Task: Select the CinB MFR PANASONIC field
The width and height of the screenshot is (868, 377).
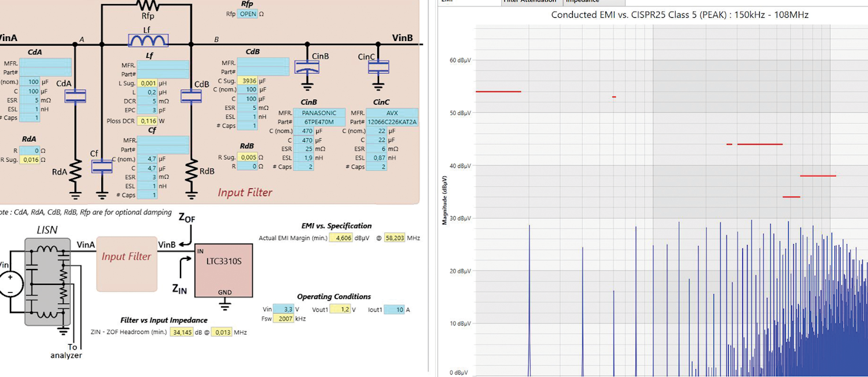Action: coord(319,113)
